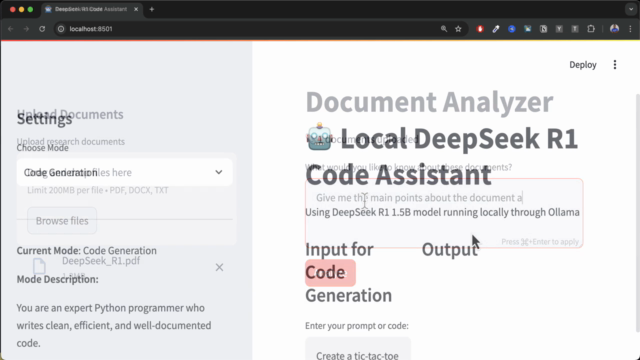Close the DeepSeek R1 Code Assistant tab

coord(136,9)
